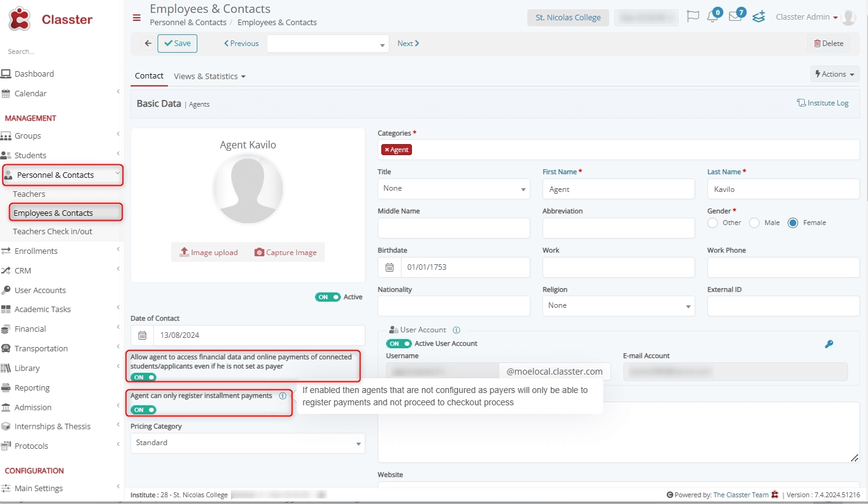Screen dimensions: 868x504
Task: Click the layers-plus quick action icon
Action: (759, 17)
